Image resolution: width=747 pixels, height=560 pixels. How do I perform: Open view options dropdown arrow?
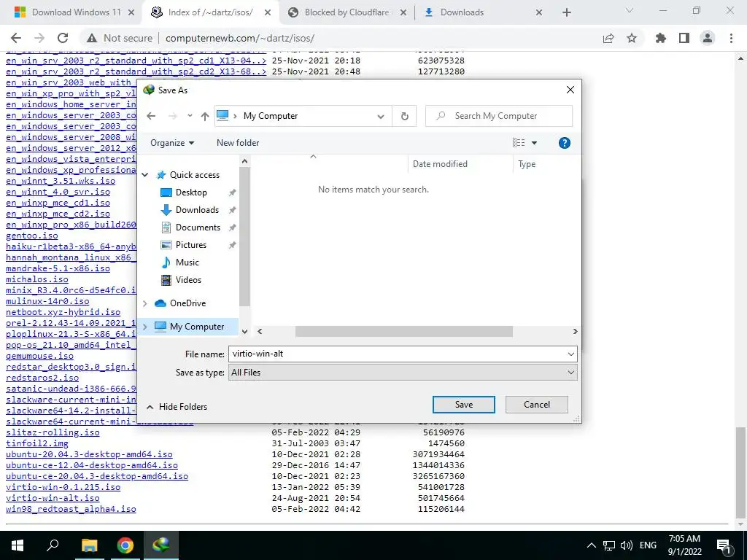[x=534, y=143]
